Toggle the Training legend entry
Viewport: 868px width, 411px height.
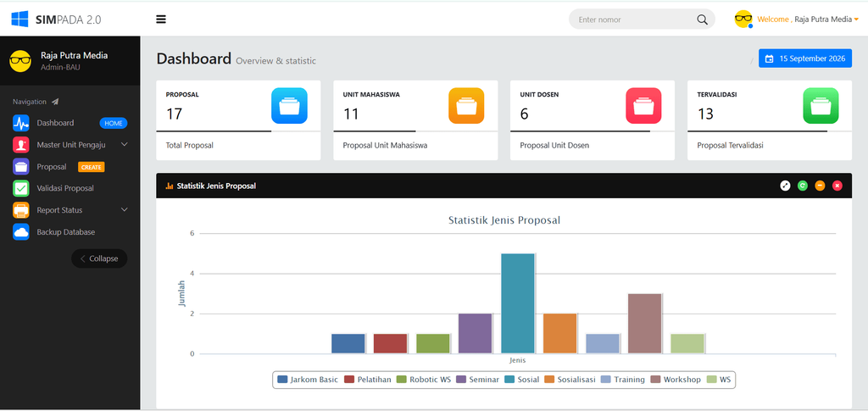[623, 380]
